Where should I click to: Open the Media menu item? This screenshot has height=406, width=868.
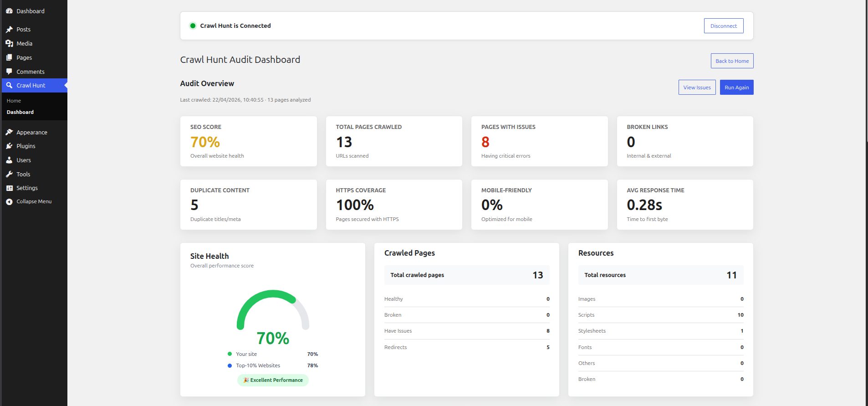click(x=35, y=43)
